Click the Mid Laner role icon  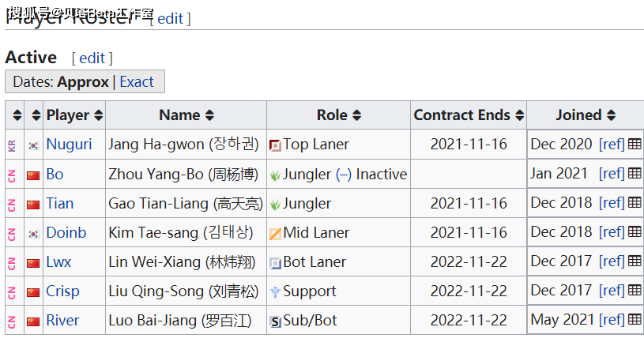point(275,234)
